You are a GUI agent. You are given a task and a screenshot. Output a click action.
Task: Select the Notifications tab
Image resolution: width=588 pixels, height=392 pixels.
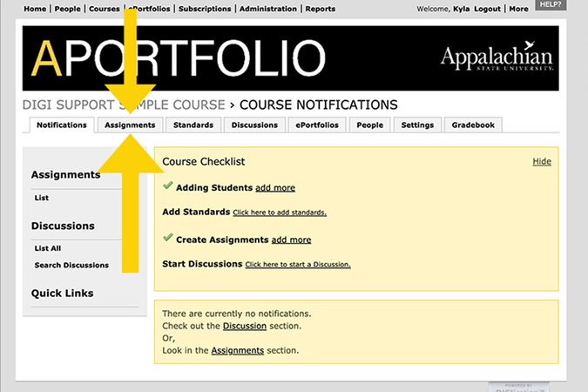[x=62, y=125]
